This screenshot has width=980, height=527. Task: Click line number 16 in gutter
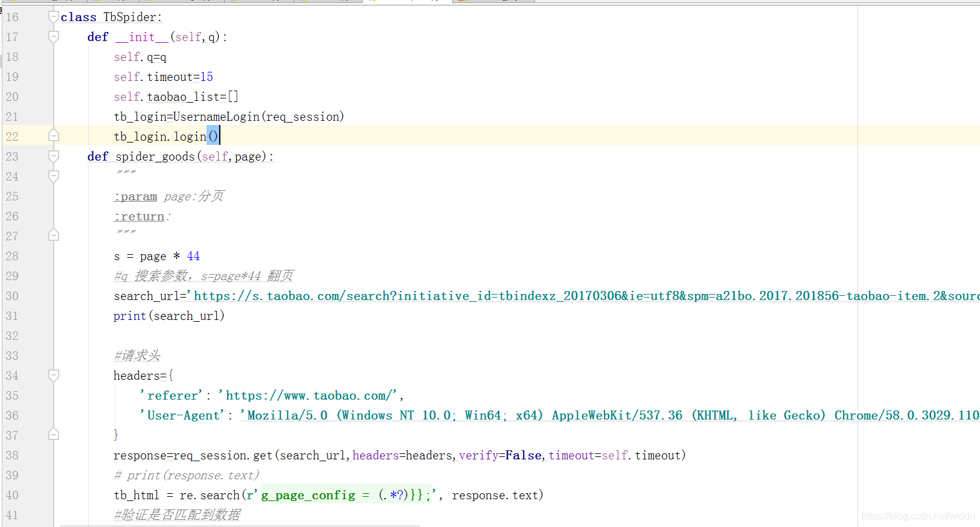(12, 17)
